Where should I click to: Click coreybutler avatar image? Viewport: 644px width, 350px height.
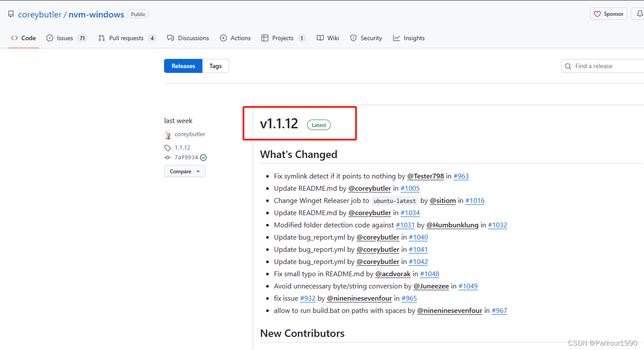tap(168, 134)
